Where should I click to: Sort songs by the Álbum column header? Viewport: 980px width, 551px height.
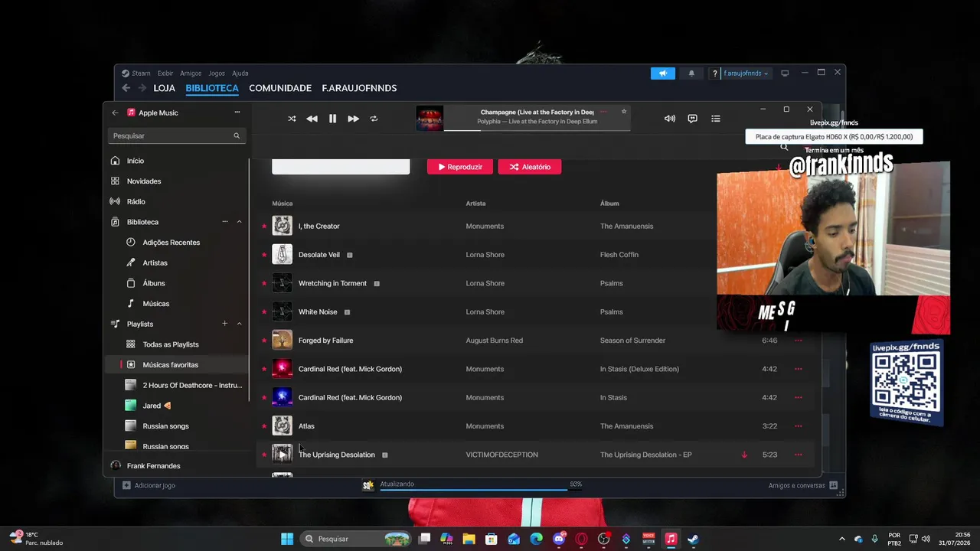[609, 204]
